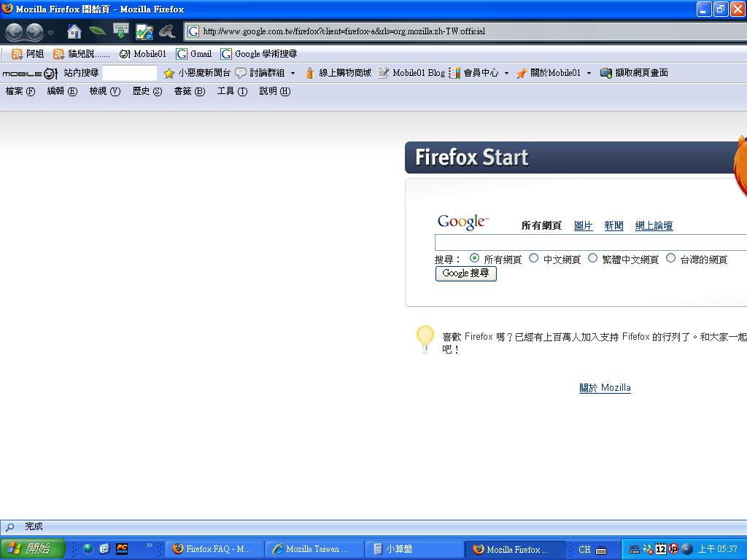Open the 檔案 (F) menu

click(x=20, y=91)
